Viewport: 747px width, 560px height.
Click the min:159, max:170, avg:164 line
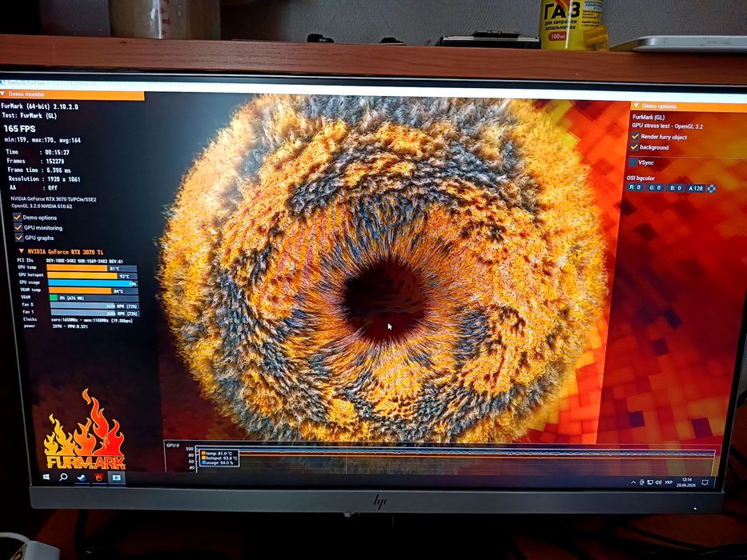click(43, 140)
